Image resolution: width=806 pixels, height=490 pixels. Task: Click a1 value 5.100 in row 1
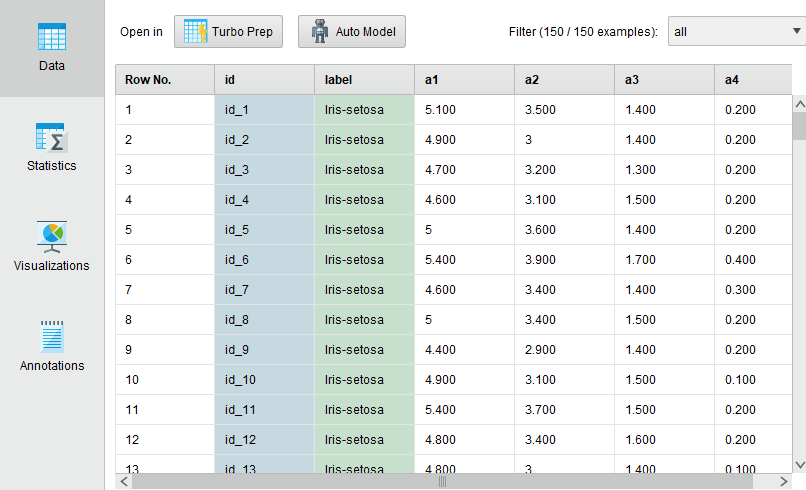[464, 110]
